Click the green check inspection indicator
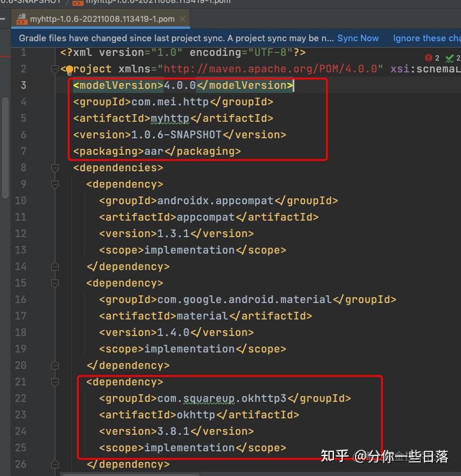The height and width of the screenshot is (476, 461). 453,58
